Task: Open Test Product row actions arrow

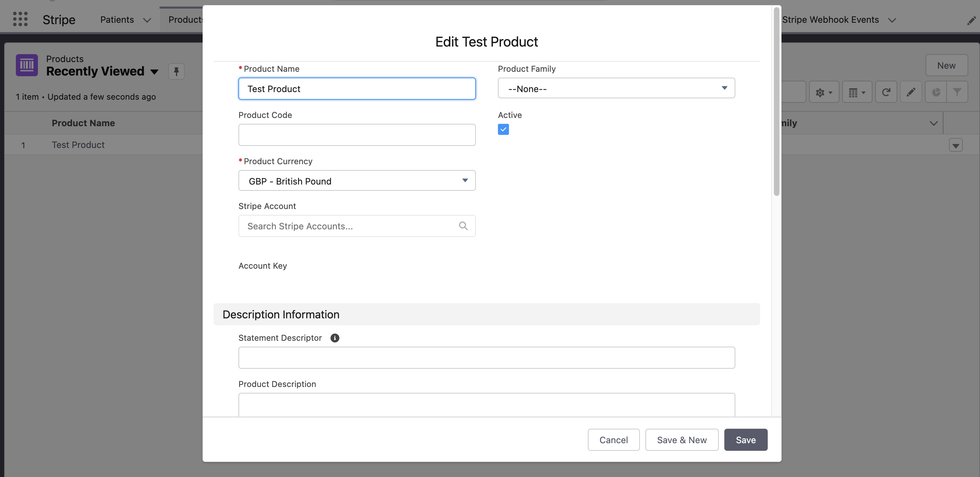Action: coord(955,145)
